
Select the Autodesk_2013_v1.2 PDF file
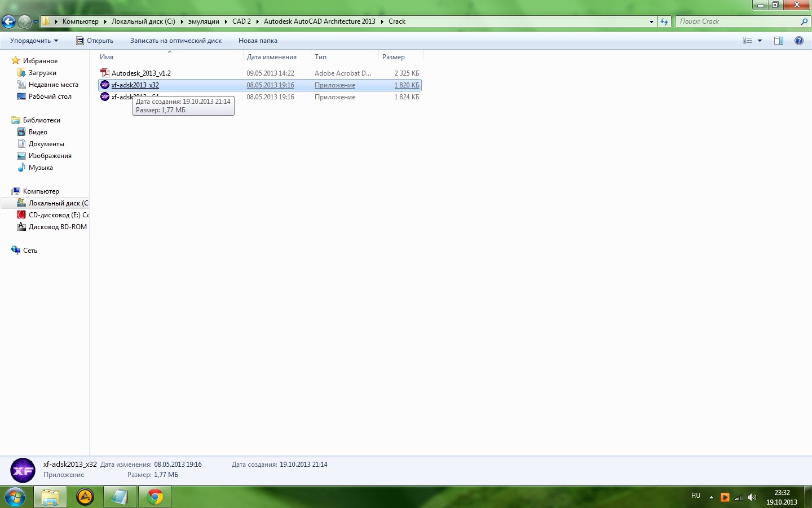(141, 73)
